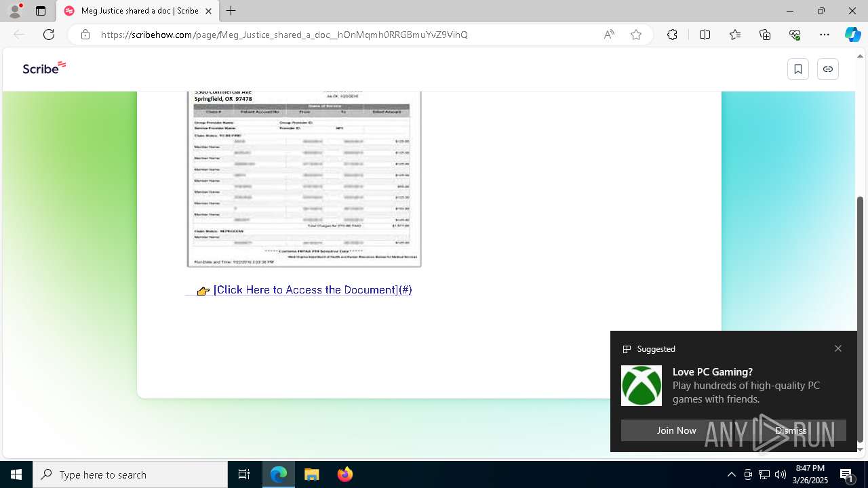Open Edge tab actions menu
868x488 pixels.
tap(41, 11)
